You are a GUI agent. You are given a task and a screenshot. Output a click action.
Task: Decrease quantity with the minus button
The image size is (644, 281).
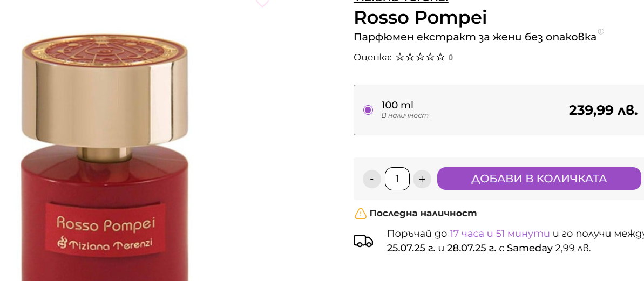coord(372,179)
